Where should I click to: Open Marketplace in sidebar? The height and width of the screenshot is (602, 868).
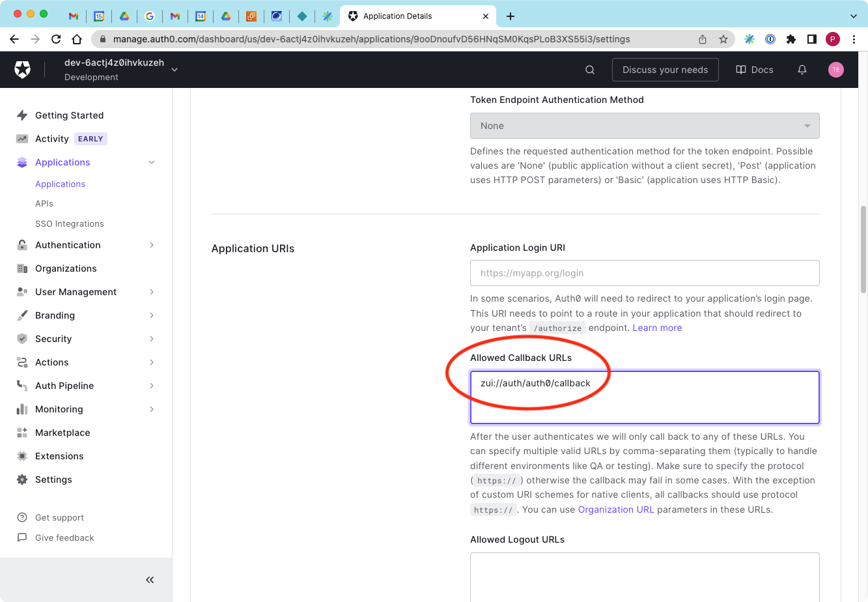point(63,433)
